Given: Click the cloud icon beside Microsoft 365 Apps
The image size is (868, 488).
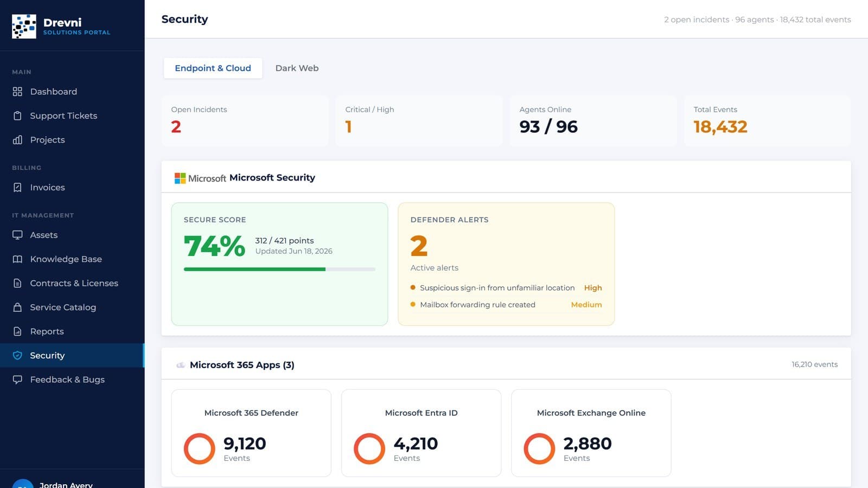Looking at the screenshot, I should 181,365.
